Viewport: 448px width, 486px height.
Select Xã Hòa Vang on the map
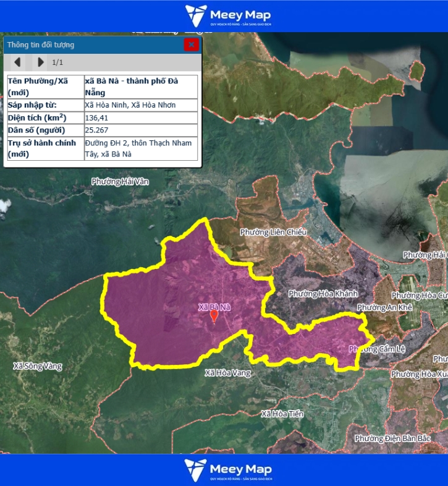pyautogui.click(x=228, y=373)
